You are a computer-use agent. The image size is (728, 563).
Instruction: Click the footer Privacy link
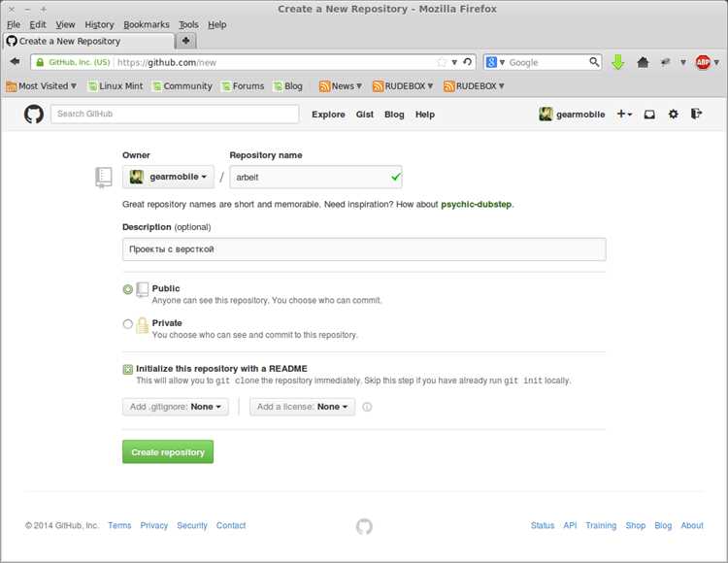tap(154, 525)
